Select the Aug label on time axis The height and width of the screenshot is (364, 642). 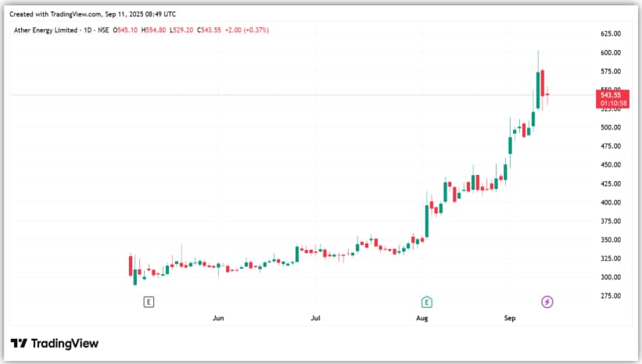[421, 319]
